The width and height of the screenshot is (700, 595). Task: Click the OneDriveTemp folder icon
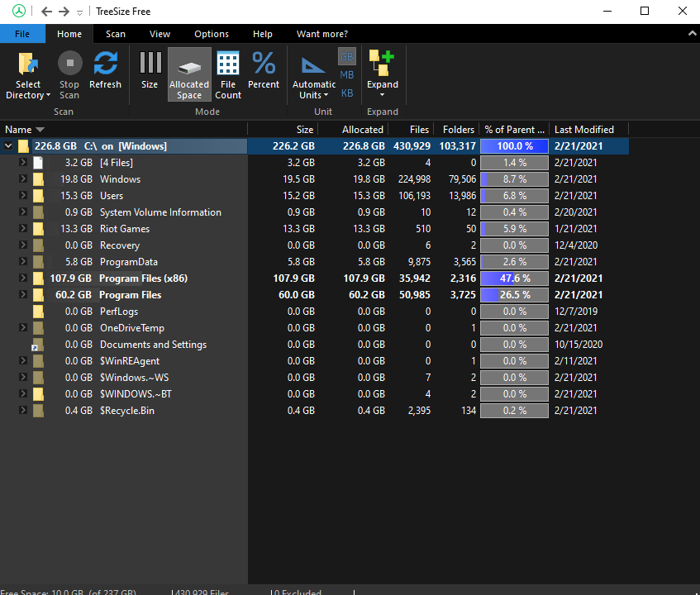38,327
